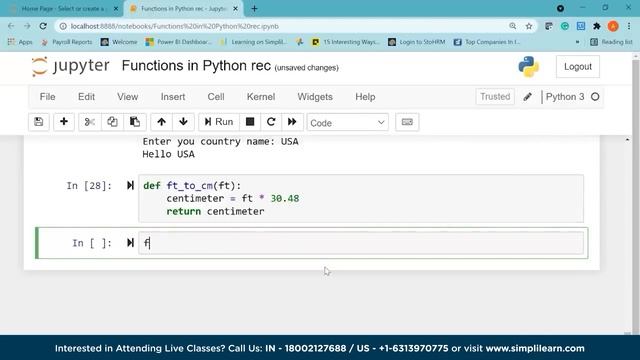This screenshot has height=360, width=640.
Task: Click the Trusted notebook button
Action: (x=495, y=97)
